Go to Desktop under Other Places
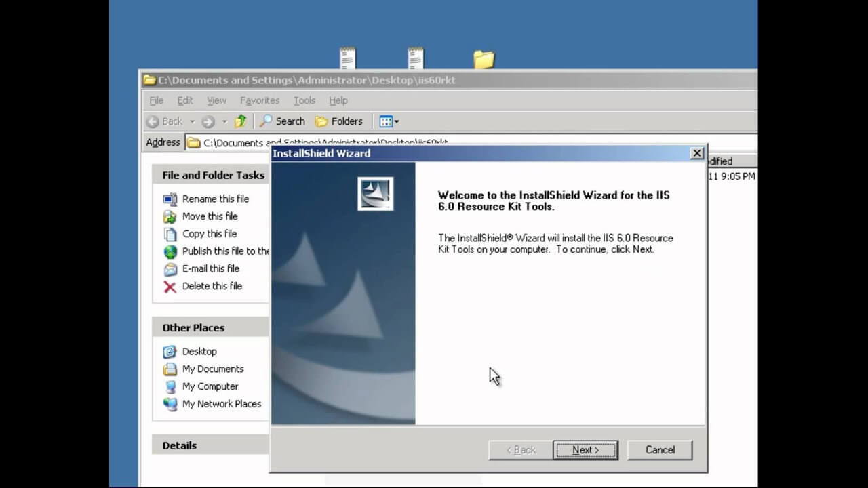The height and width of the screenshot is (488, 868). click(199, 352)
